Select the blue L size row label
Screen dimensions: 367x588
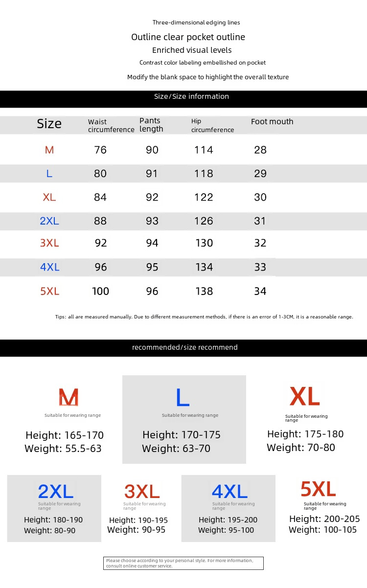pyautogui.click(x=49, y=174)
